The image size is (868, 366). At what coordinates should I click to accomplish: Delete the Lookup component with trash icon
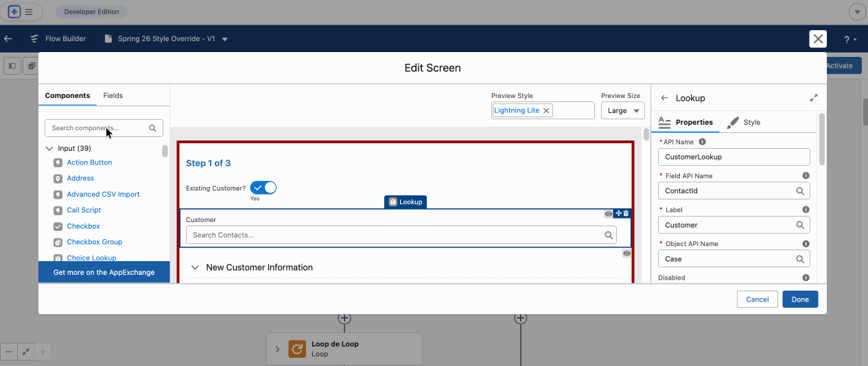626,213
